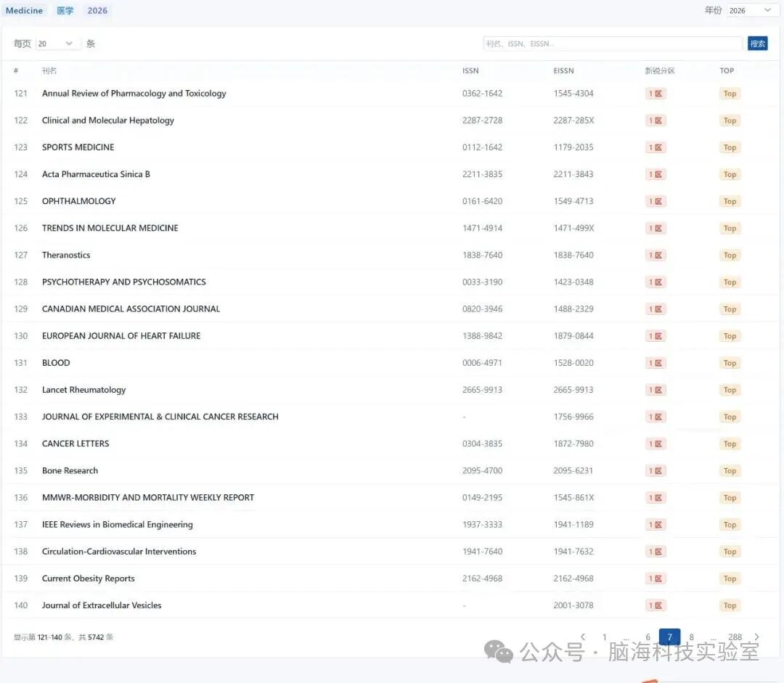
Task: Select ISSN 0006-4971 cell
Action: click(482, 363)
